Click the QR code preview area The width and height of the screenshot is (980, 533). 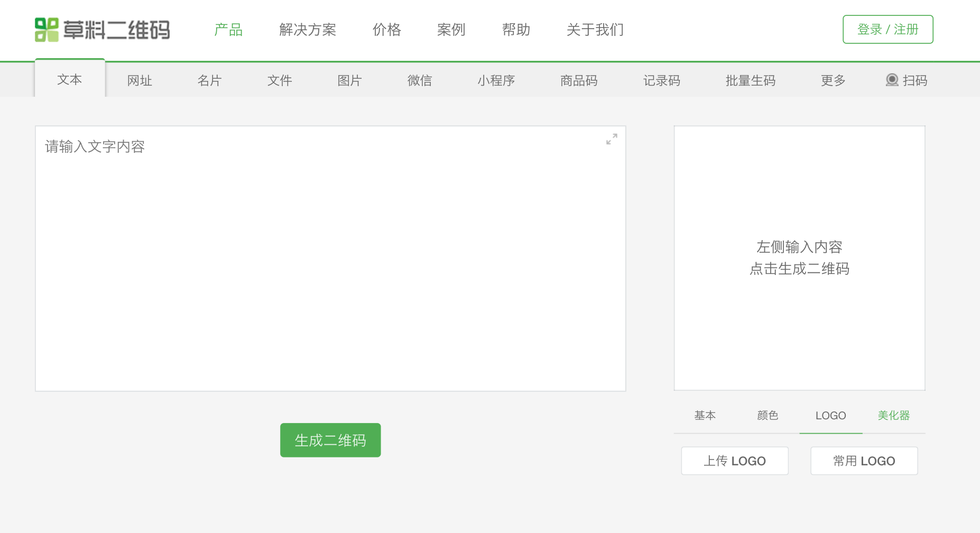(x=799, y=258)
